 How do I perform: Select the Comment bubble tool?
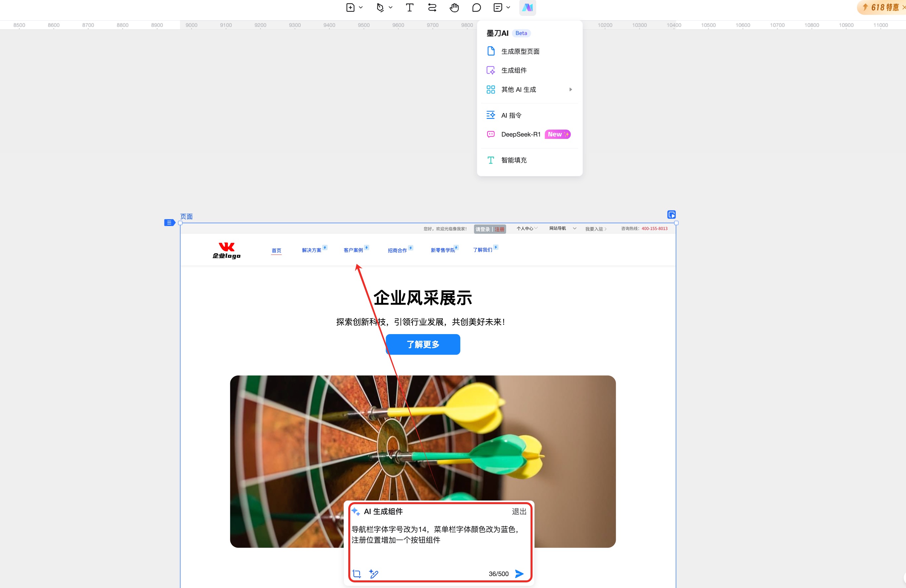pos(476,8)
